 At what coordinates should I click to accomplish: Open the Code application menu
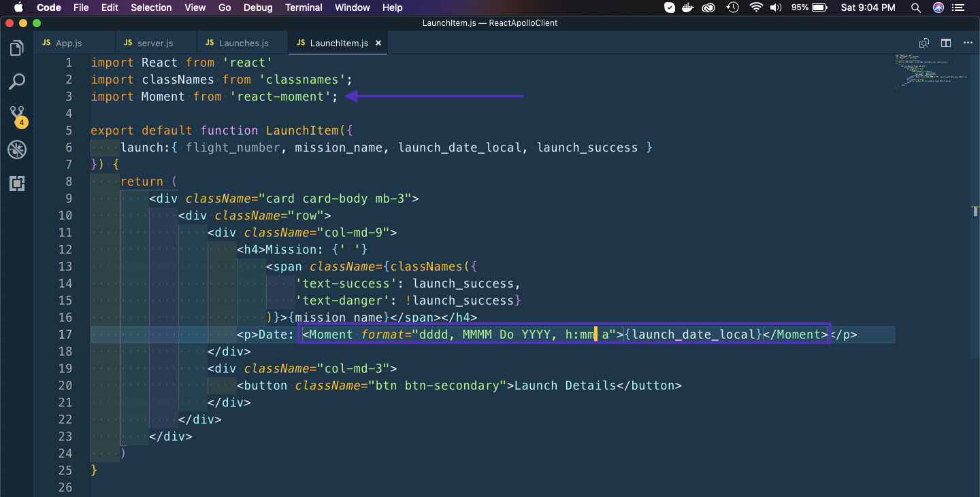[48, 7]
